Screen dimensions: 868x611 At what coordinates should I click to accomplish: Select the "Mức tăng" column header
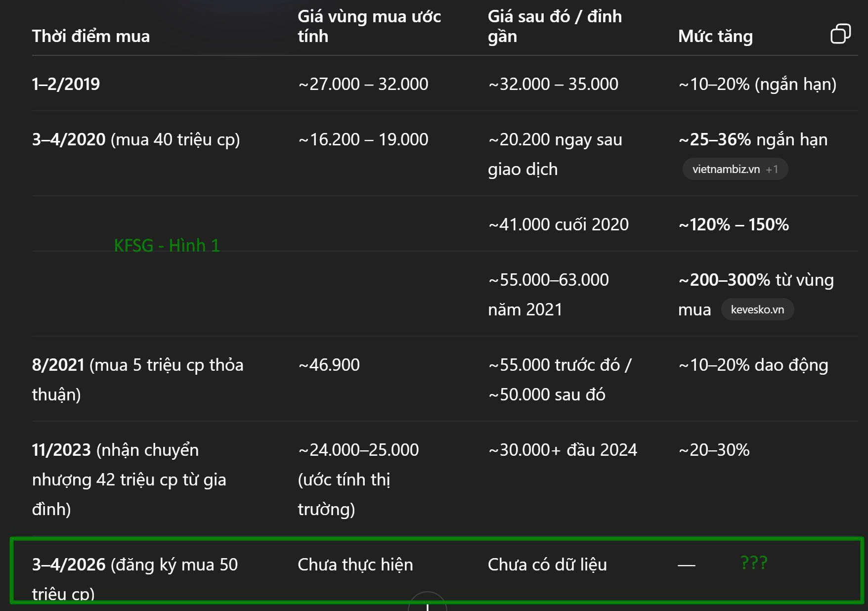715,36
